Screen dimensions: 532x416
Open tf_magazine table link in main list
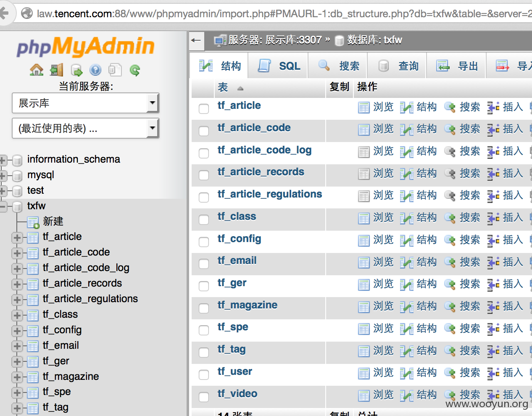[248, 305]
